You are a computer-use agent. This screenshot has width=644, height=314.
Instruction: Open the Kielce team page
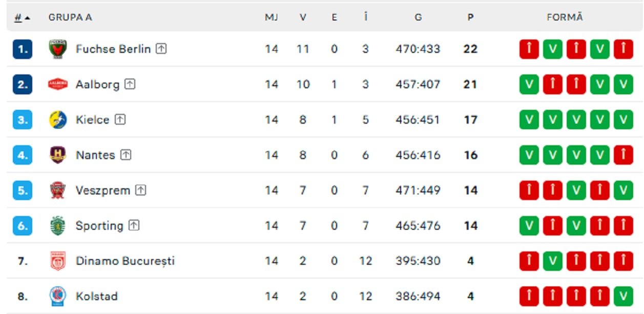tap(92, 120)
